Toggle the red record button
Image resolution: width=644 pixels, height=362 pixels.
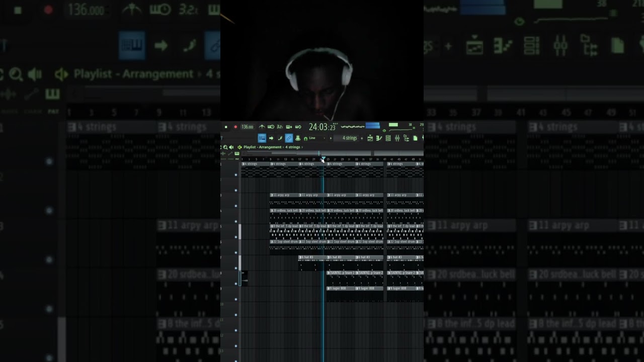235,127
